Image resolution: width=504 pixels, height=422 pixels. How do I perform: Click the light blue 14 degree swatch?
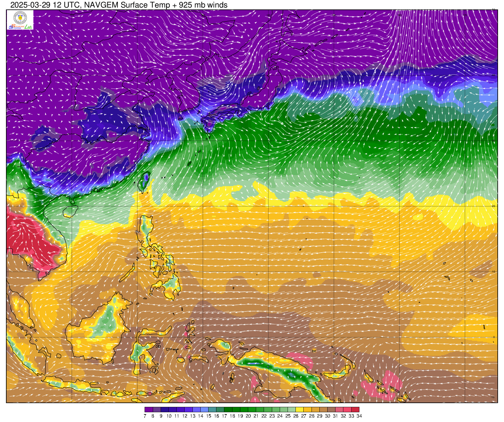click(x=204, y=410)
